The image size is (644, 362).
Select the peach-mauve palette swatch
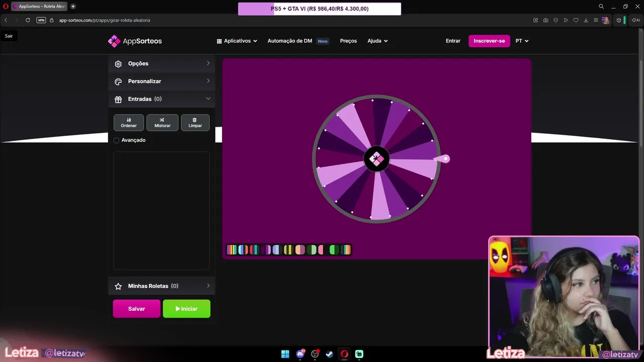tap(300, 250)
